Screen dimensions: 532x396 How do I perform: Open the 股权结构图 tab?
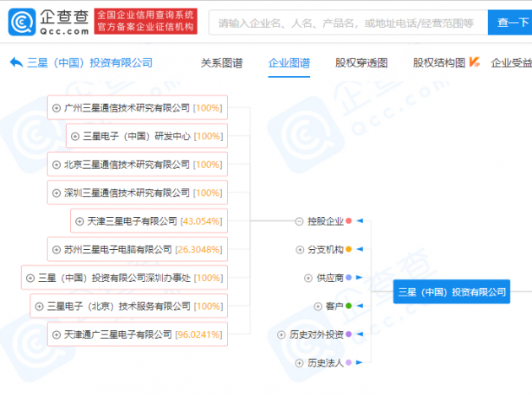pos(439,62)
